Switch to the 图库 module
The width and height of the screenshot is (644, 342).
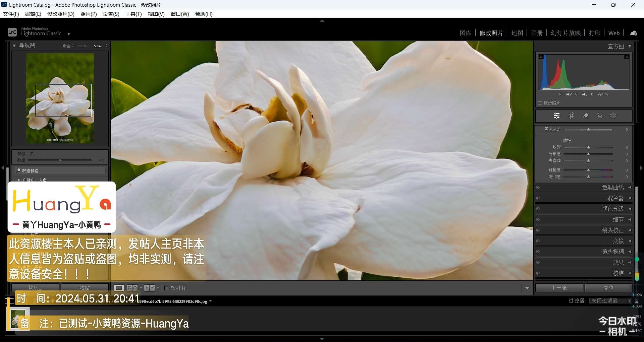coord(465,33)
